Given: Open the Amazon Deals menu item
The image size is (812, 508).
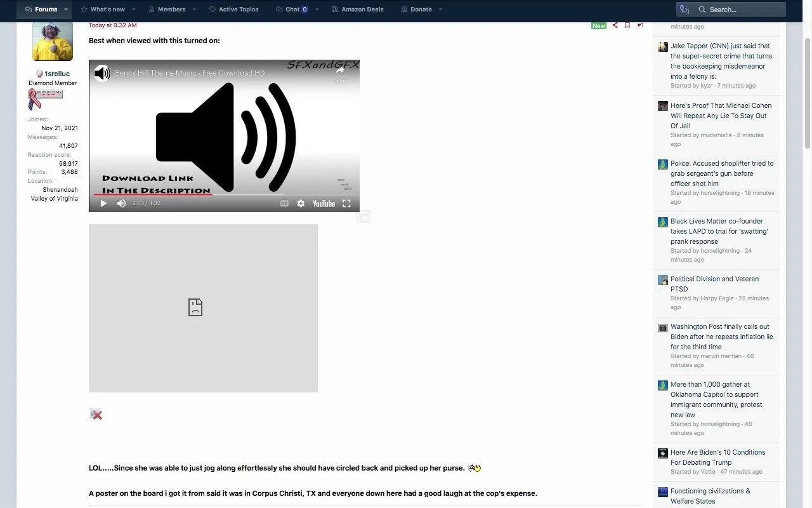Looking at the screenshot, I should point(357,9).
